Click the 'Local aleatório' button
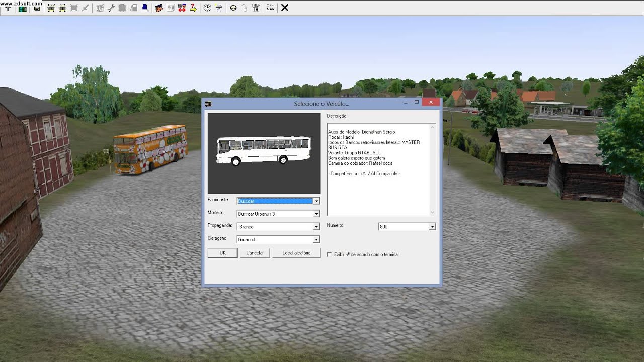 pos(296,253)
